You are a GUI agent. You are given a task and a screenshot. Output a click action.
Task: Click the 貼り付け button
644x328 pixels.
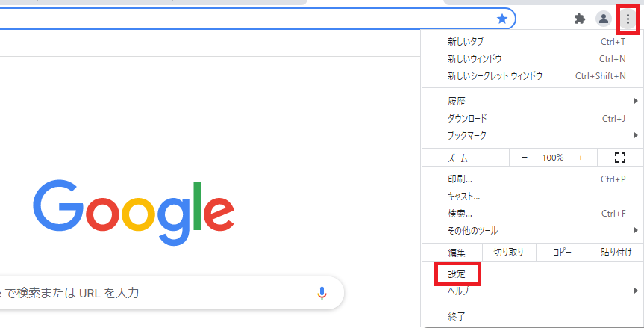coord(616,252)
